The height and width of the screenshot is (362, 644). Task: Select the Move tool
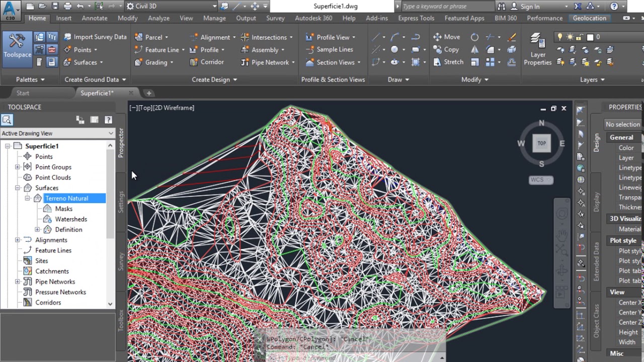point(446,37)
